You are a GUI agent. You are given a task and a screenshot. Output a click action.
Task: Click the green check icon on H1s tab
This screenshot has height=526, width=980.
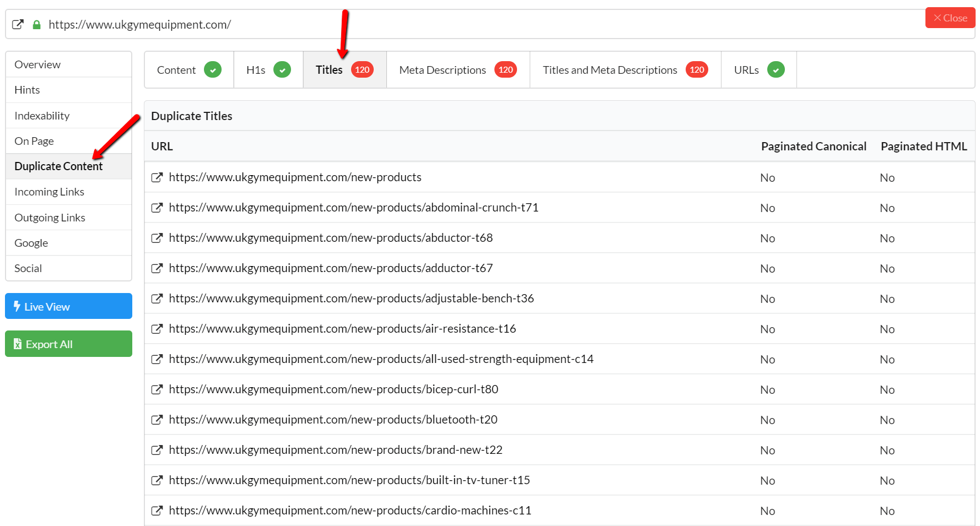tap(282, 70)
